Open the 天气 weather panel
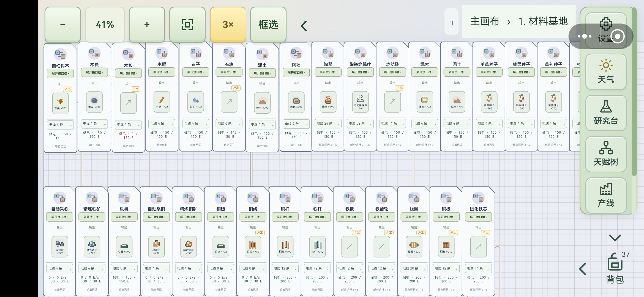This screenshot has height=297, width=644. [x=606, y=71]
